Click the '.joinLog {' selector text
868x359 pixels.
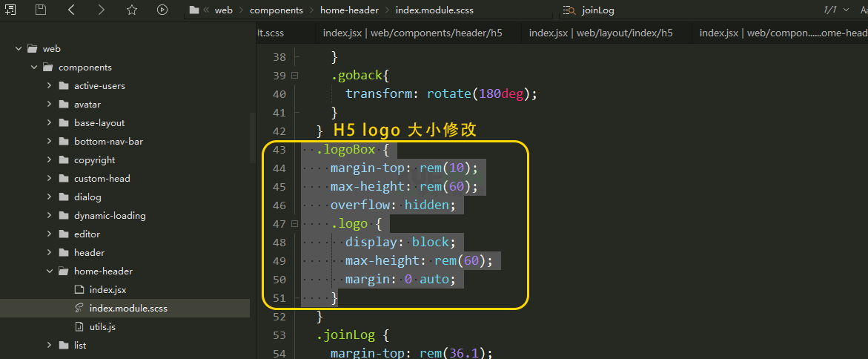[353, 335]
